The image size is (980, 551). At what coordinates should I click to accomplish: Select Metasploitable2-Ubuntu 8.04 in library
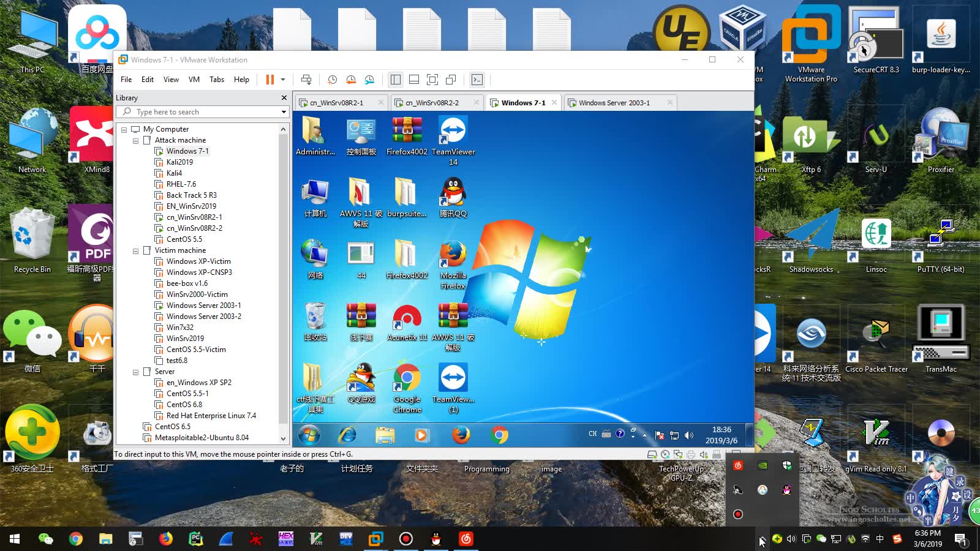coord(202,438)
